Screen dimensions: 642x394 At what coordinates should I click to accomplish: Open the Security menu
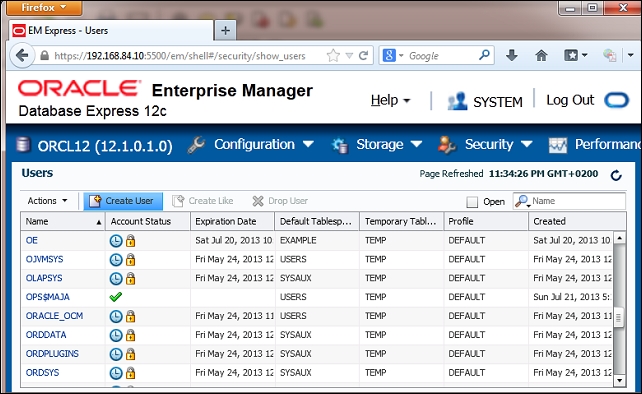[x=498, y=145]
